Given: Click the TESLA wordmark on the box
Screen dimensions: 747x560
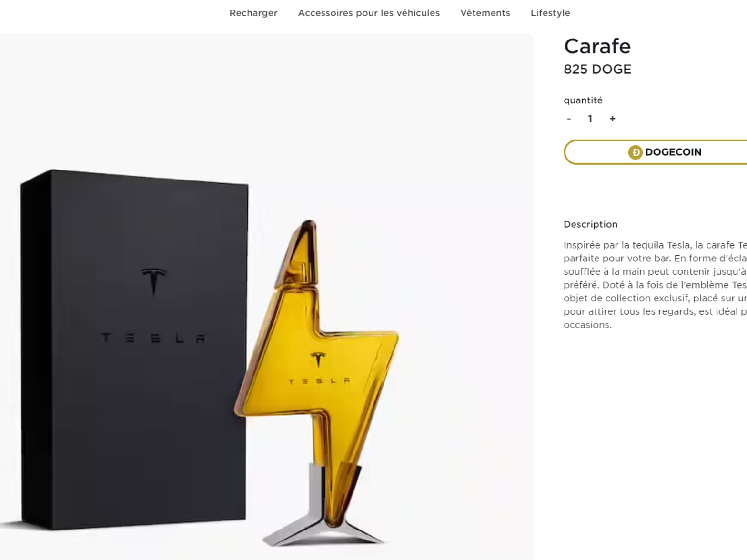Looking at the screenshot, I should coord(153,338).
